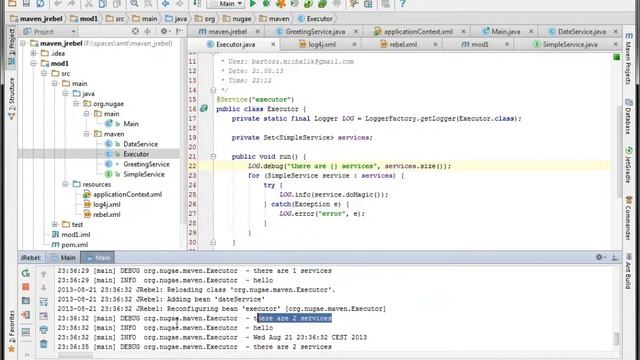Toggle the Commander side panel
Image resolution: width=640 pixels, height=360 pixels.
[629, 218]
